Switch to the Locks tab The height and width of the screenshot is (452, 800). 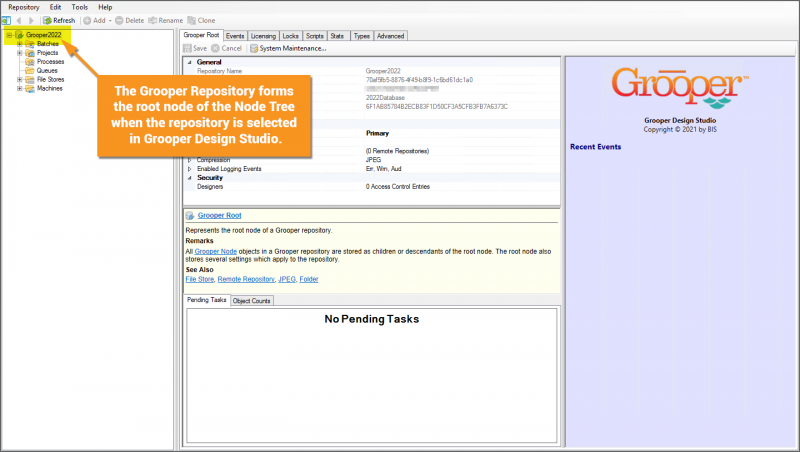291,36
